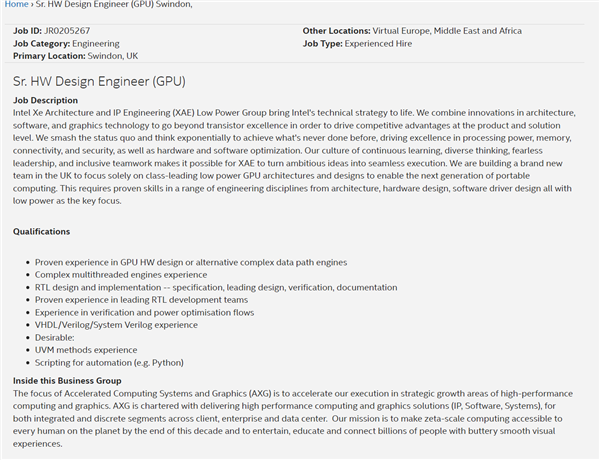Click the 'Experience in verification and power optimisation flows' bullet
Viewport: 600px width, 460px height.
pos(146,313)
